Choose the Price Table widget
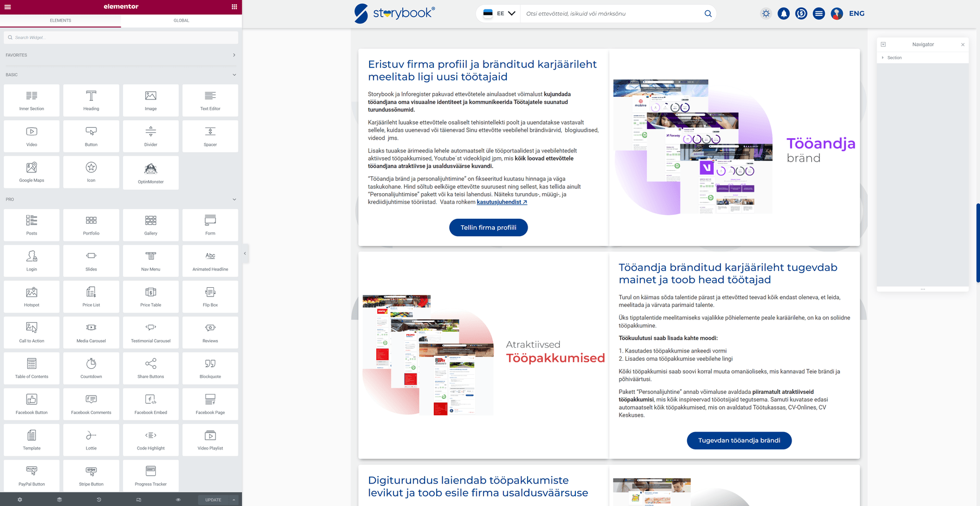Image resolution: width=980 pixels, height=506 pixels. (x=151, y=297)
